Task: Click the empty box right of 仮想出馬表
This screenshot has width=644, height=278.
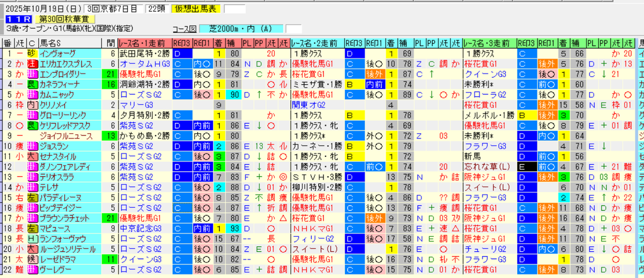Action: 234,9
